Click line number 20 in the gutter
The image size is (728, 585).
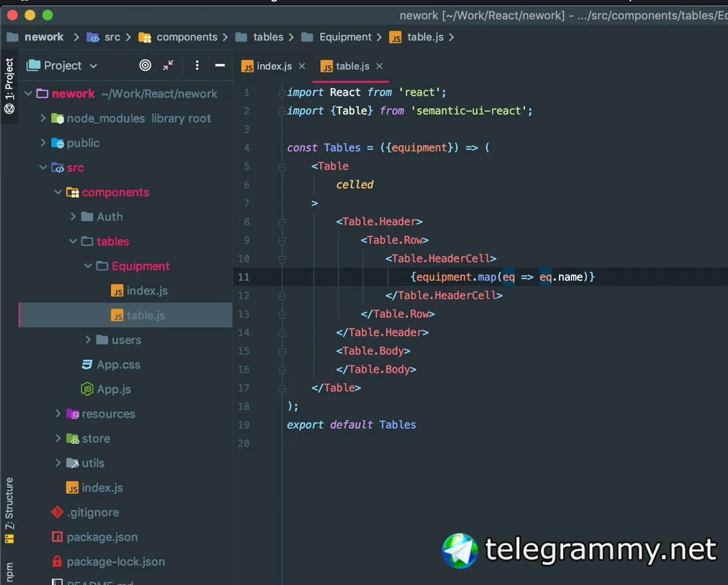(244, 443)
